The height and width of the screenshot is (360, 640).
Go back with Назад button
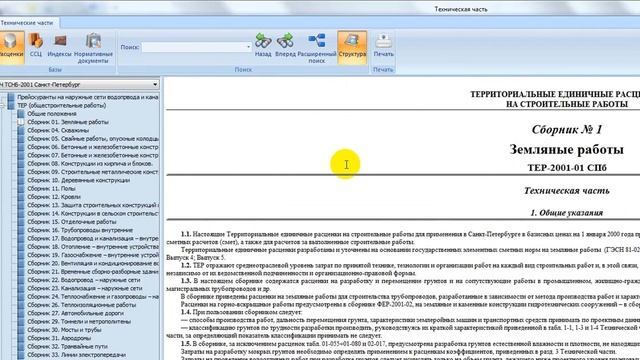coord(263,45)
